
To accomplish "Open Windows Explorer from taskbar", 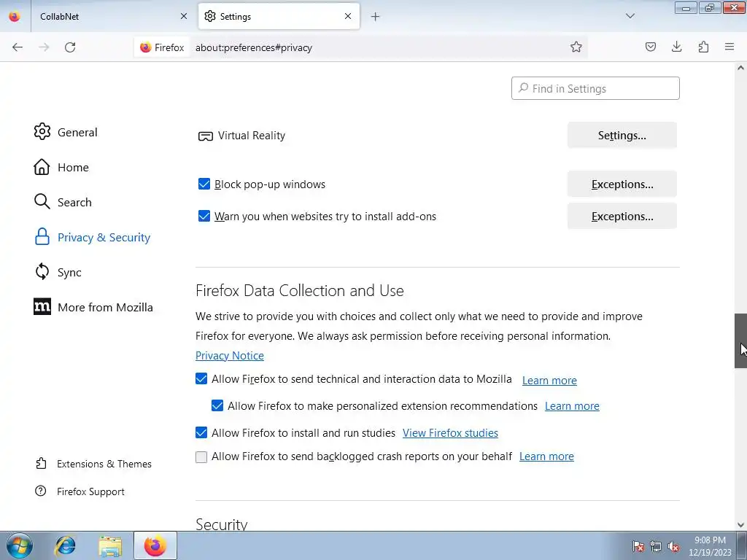I will pyautogui.click(x=110, y=545).
